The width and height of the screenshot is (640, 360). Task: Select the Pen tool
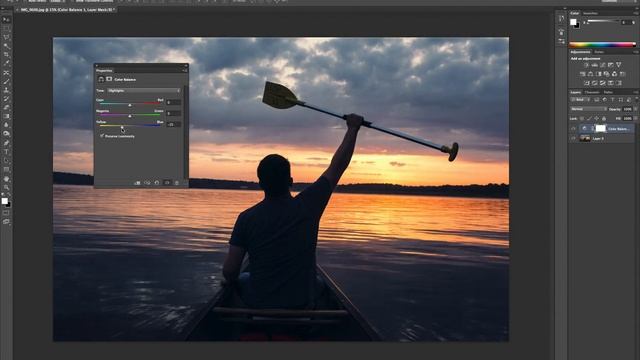[6, 143]
